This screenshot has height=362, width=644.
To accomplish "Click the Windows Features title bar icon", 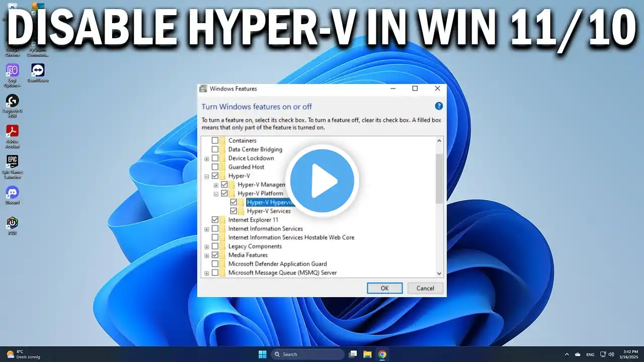I will [203, 88].
